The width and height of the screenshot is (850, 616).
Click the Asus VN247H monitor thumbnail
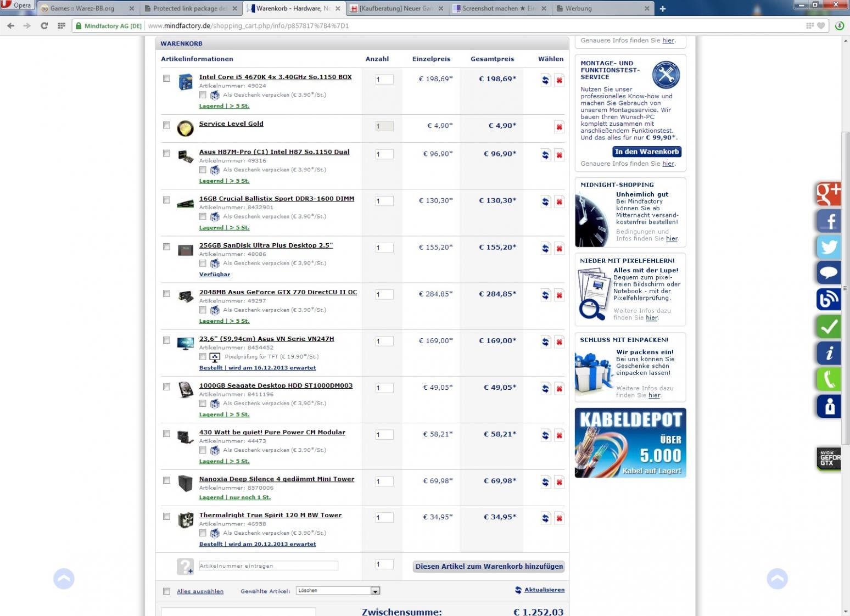point(186,344)
